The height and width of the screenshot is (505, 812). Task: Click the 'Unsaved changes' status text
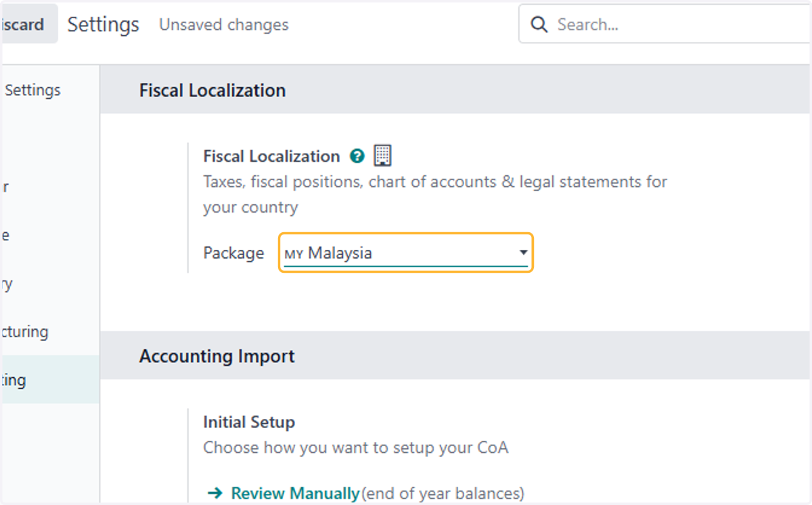[x=224, y=25]
